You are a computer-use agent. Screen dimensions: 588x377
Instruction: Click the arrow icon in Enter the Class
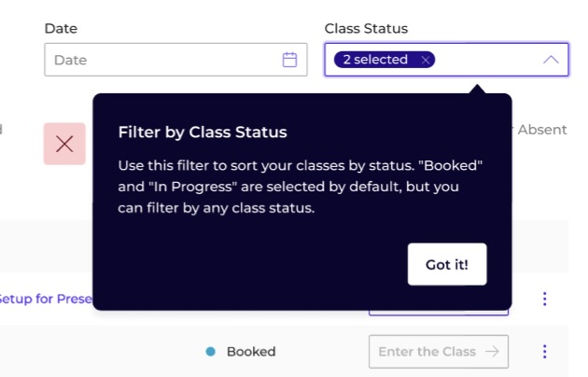pos(492,352)
